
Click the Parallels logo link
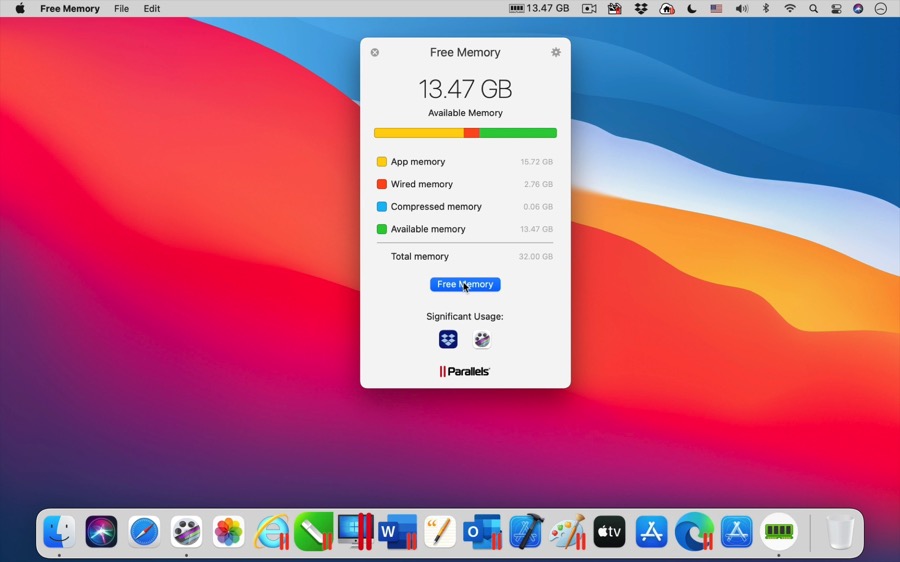[465, 372]
